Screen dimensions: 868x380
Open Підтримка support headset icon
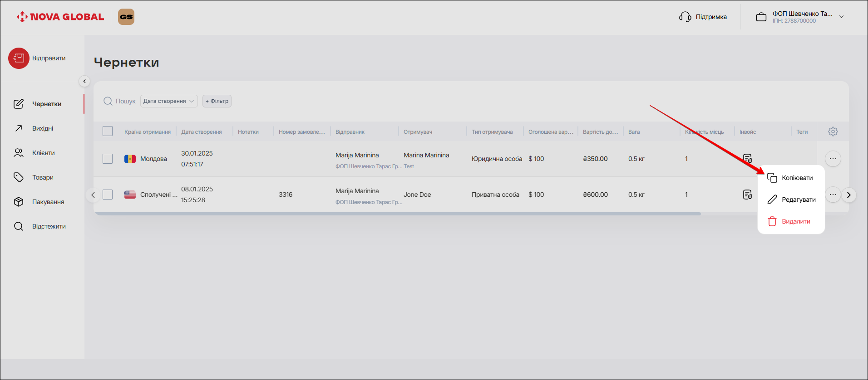coord(685,17)
